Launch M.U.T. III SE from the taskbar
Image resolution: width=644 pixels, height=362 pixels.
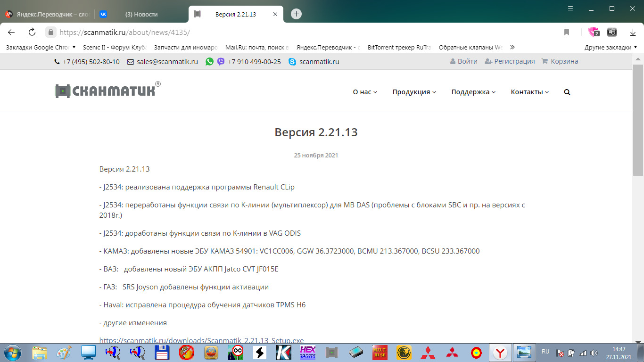[x=380, y=353]
